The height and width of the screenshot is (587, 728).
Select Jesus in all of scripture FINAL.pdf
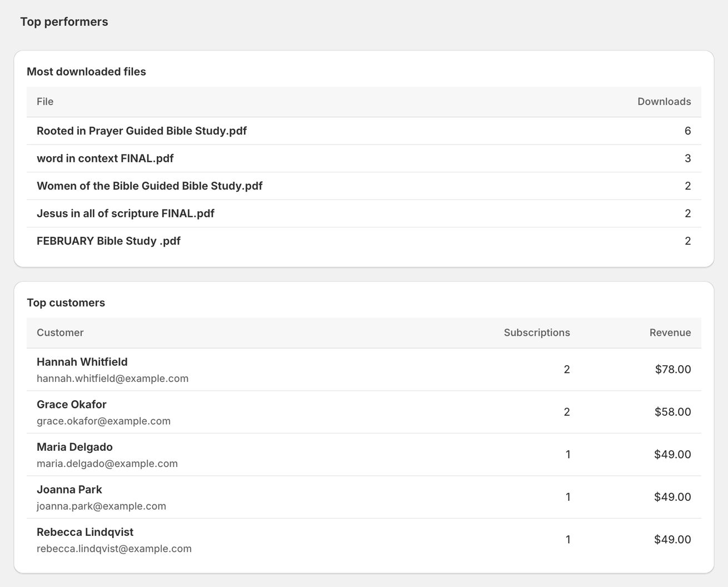pyautogui.click(x=126, y=213)
